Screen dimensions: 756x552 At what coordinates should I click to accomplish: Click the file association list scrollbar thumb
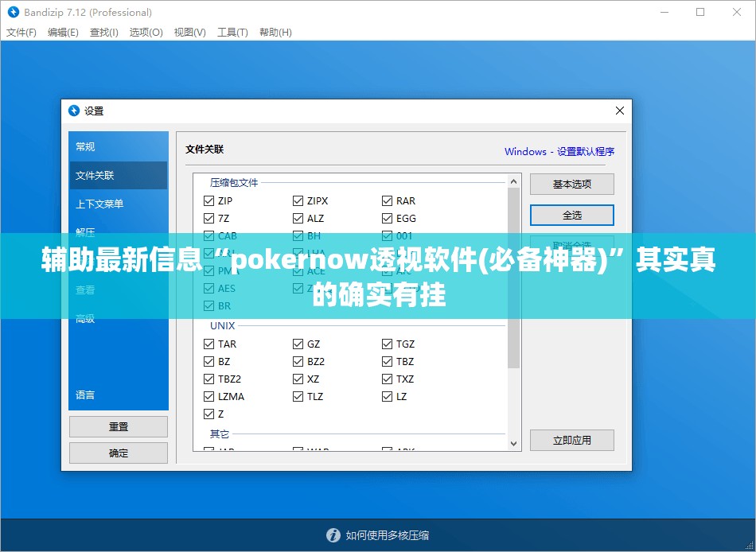point(513,278)
